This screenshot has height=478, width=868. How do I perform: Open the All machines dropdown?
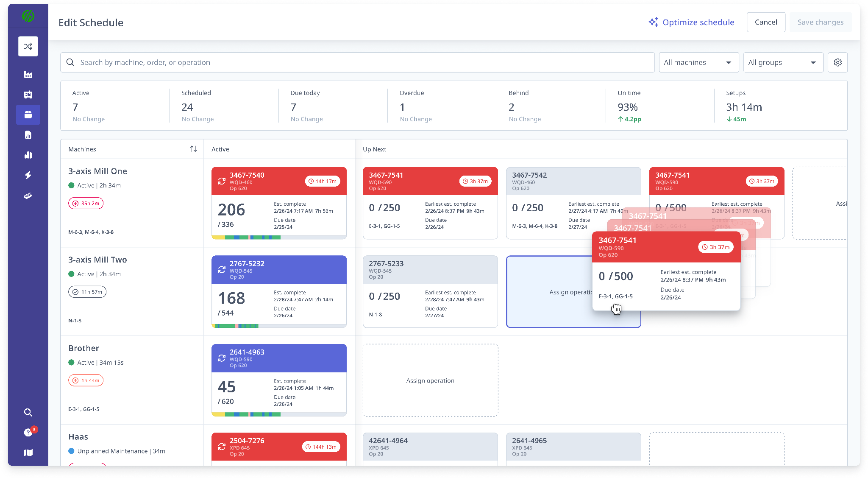point(698,62)
